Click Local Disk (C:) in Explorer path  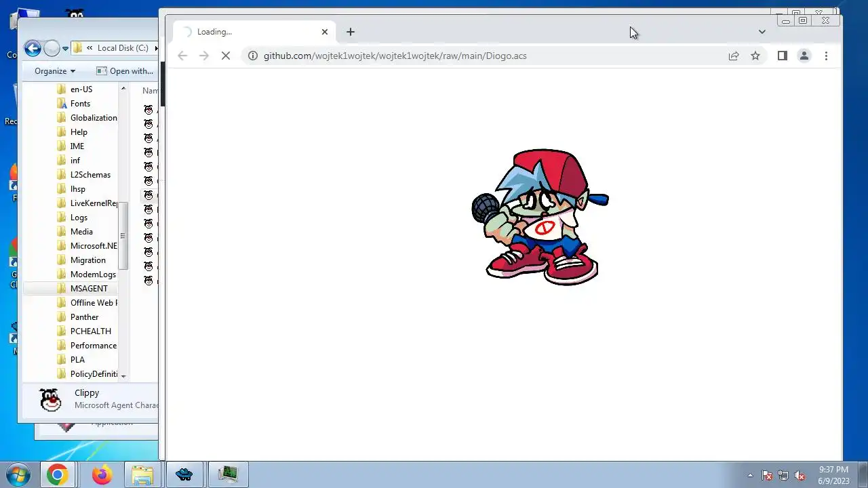click(x=123, y=48)
